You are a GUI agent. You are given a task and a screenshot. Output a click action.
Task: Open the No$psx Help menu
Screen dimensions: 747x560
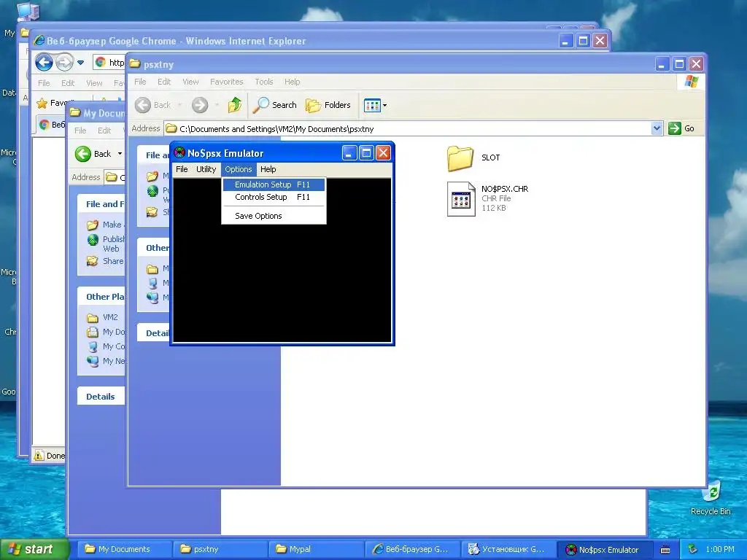[268, 169]
